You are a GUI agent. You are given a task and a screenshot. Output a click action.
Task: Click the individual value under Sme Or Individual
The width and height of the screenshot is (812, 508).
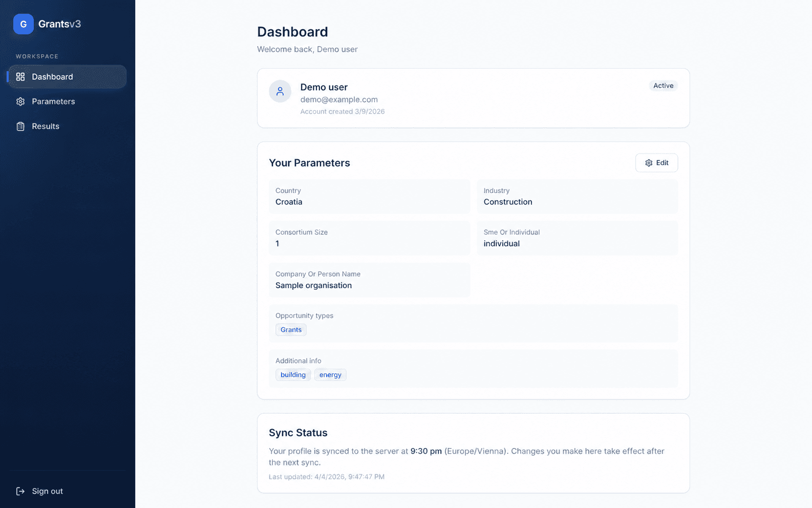pyautogui.click(x=502, y=244)
